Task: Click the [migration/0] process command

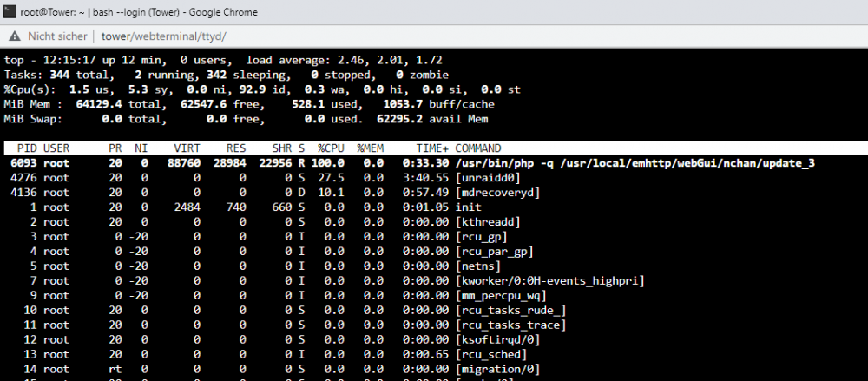Action: [497, 369]
